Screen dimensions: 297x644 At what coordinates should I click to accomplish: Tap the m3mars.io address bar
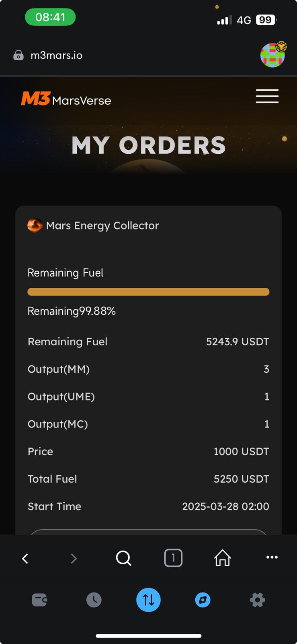point(57,55)
